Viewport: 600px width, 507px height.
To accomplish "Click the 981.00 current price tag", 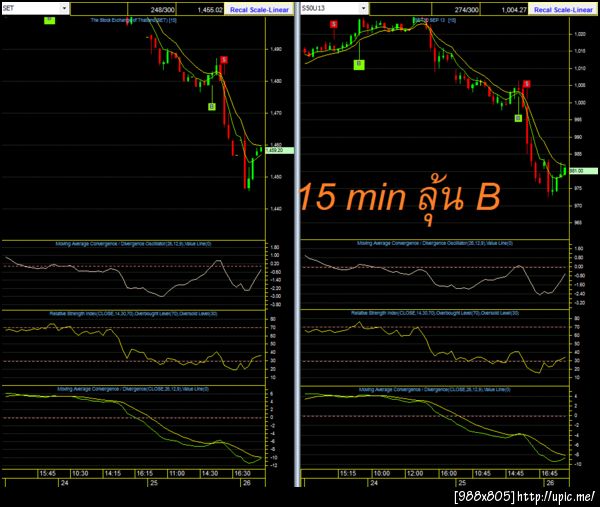I will (584, 171).
